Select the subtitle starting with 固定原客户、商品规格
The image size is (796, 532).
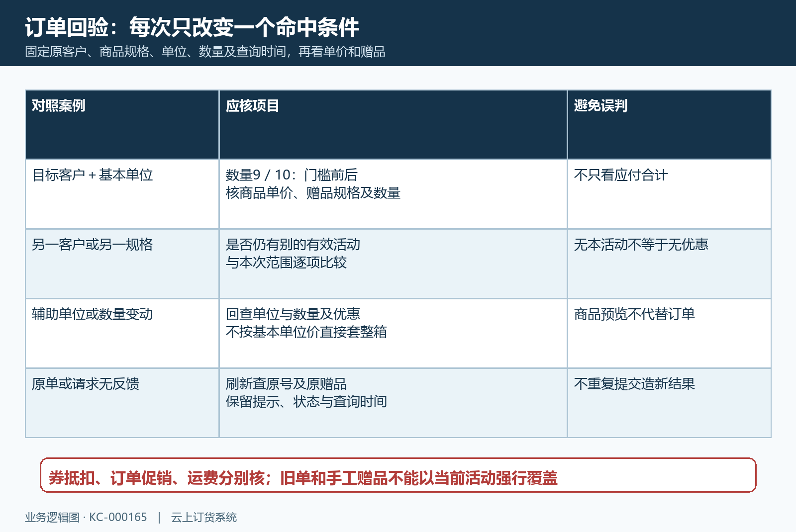click(x=205, y=52)
